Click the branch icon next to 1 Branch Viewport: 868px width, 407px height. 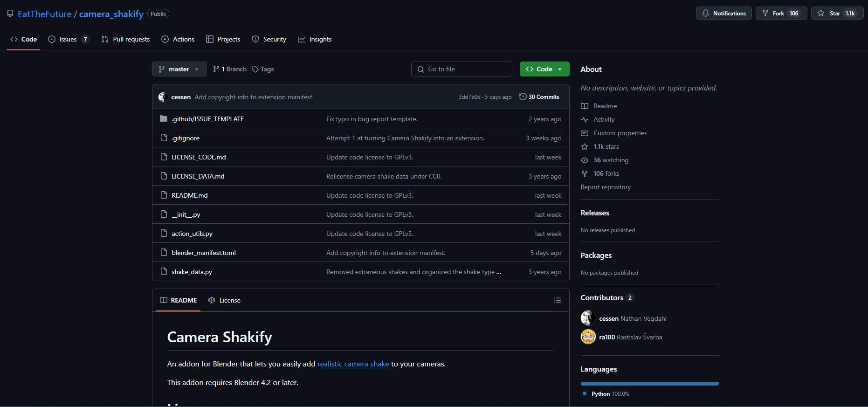pos(216,69)
